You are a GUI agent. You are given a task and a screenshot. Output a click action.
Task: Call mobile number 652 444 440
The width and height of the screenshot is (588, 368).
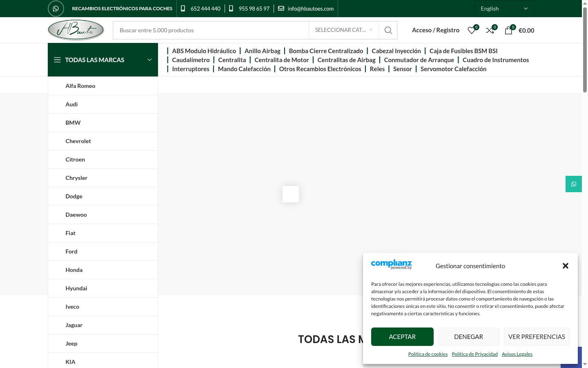pyautogui.click(x=205, y=9)
